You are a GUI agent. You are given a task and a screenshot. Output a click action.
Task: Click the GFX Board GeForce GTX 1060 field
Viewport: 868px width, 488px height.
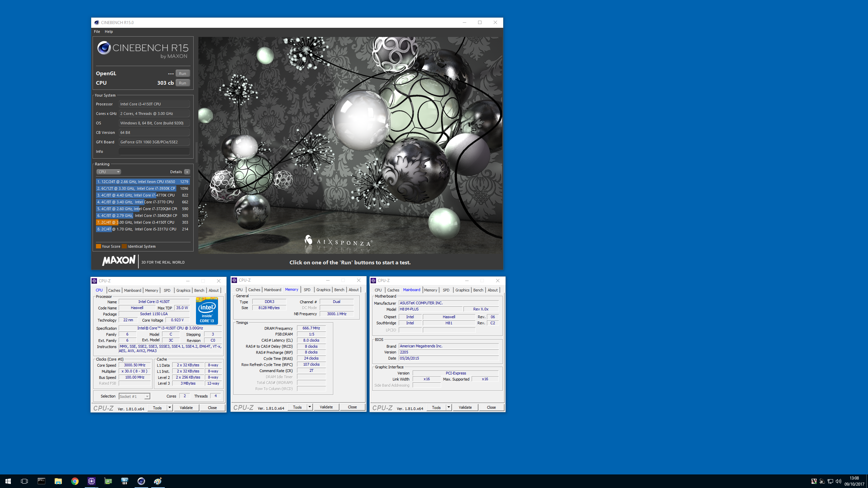tap(154, 142)
